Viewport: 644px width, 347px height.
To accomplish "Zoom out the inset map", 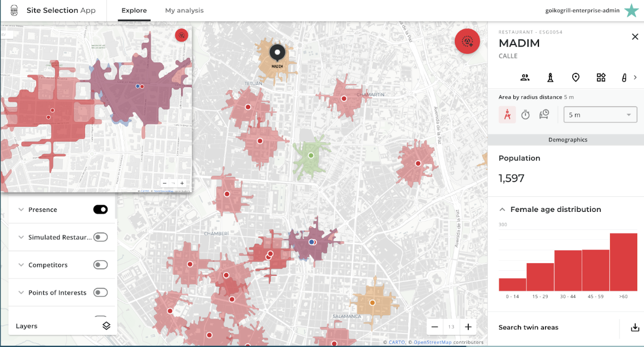I will point(165,183).
